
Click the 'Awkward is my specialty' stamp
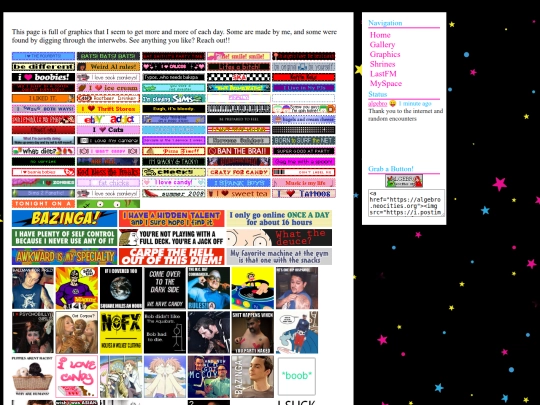pyautogui.click(x=64, y=256)
